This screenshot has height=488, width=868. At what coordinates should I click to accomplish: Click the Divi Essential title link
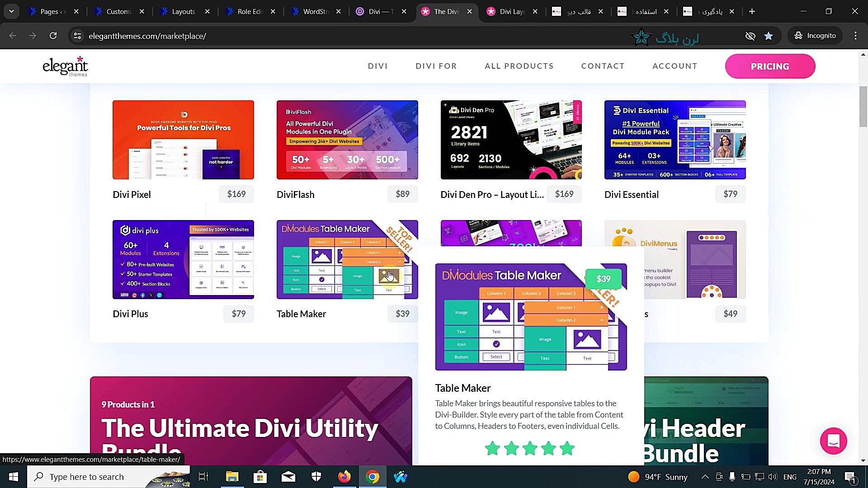point(632,194)
